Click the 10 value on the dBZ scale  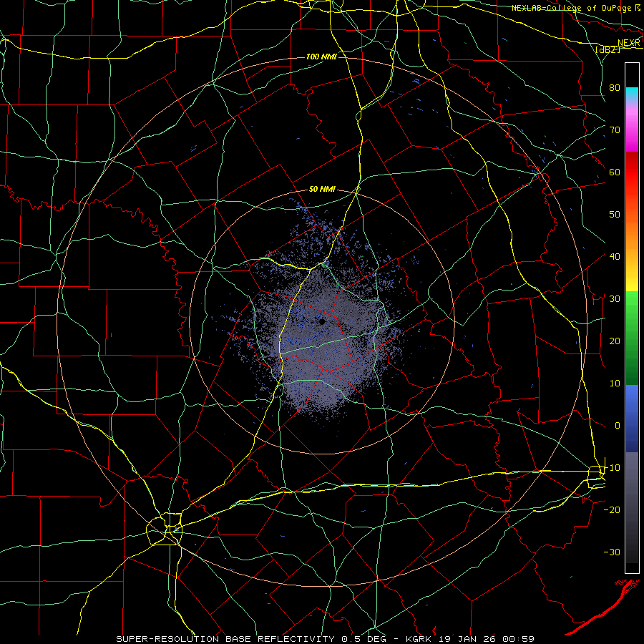(x=615, y=384)
